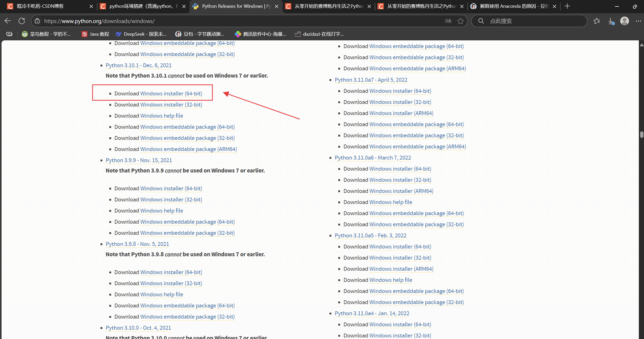Open Python 3.11.0a4 - Jan. 14, 2022 release
The image size is (644, 339).
[372, 313]
